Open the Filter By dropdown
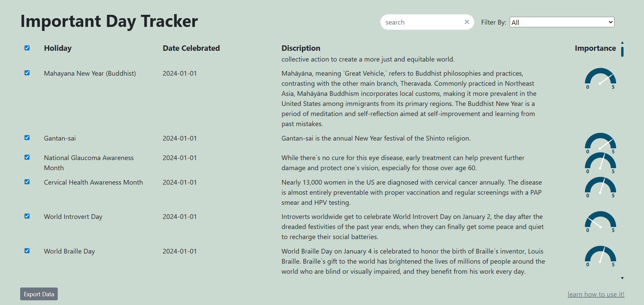644x305 pixels. [562, 22]
